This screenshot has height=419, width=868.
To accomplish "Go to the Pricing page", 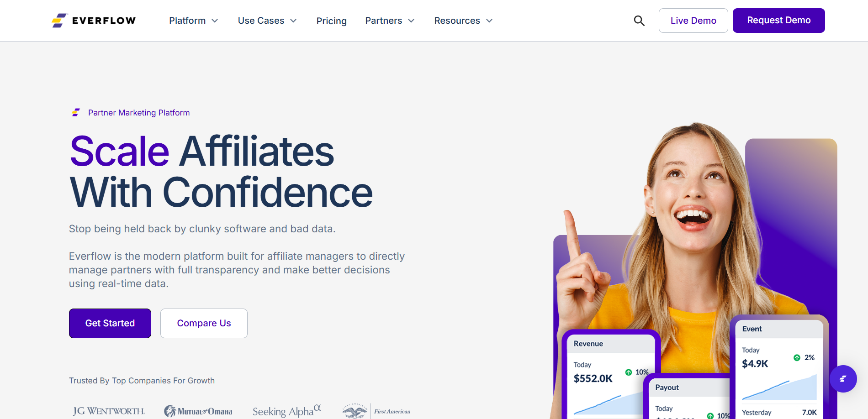I will tap(332, 21).
